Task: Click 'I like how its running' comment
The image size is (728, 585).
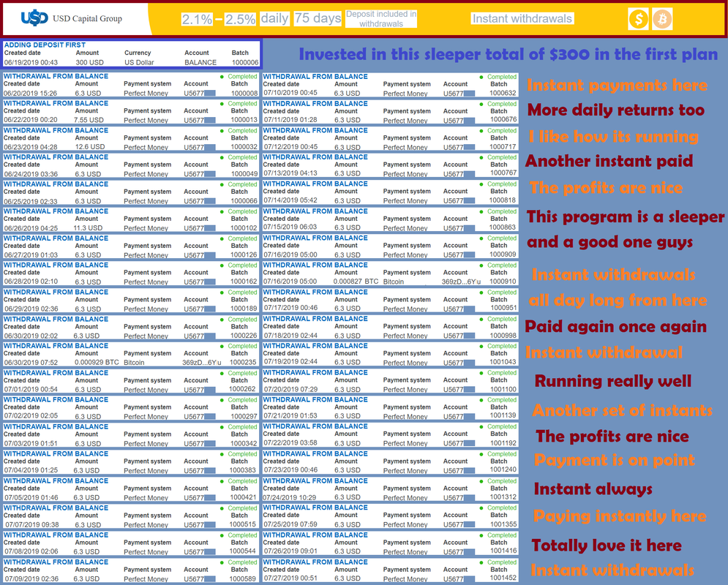Action: pyautogui.click(x=613, y=137)
